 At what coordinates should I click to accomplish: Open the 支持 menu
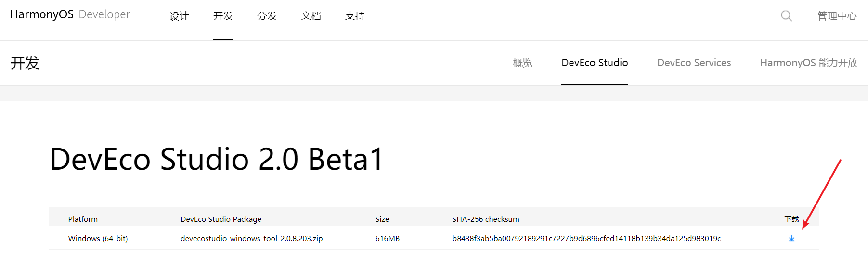355,16
